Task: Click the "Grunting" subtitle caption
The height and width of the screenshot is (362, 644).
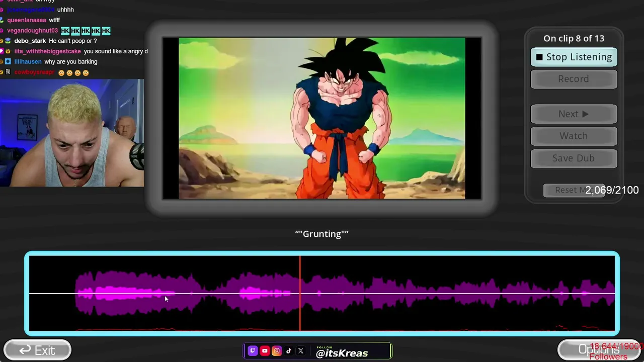Action: (322, 234)
